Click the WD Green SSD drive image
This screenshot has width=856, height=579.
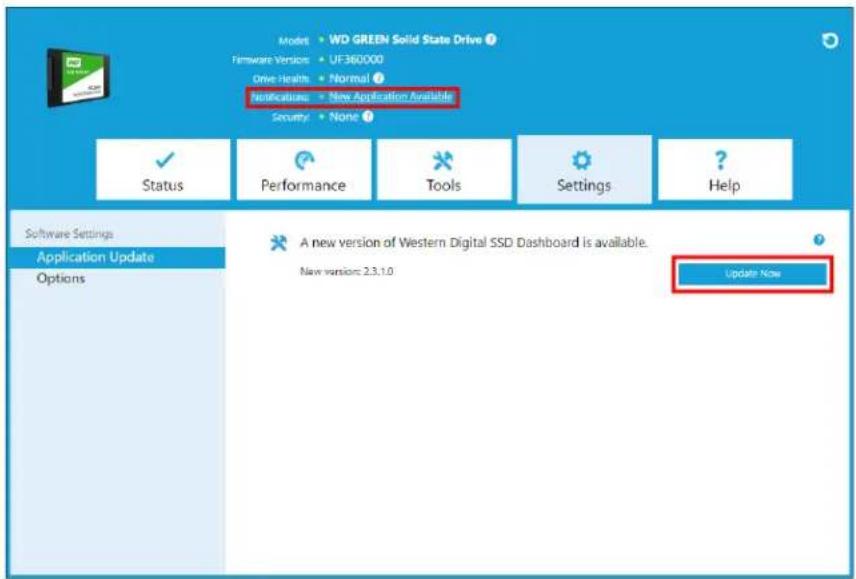[78, 77]
